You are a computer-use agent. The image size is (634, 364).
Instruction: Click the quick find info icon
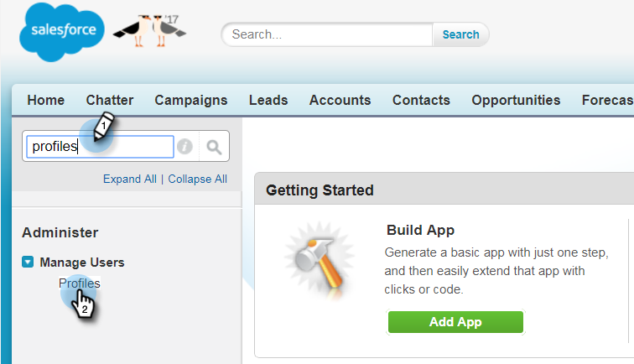(184, 146)
